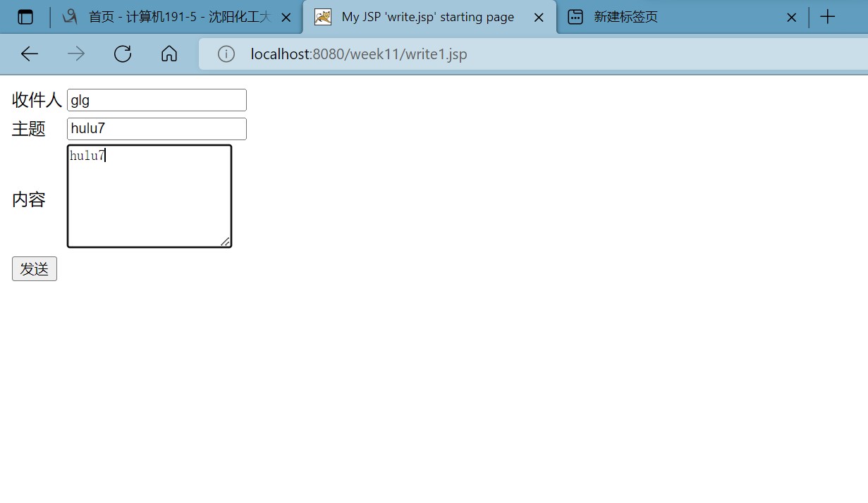
Task: Click the 首页 tab favicon
Action: [69, 17]
